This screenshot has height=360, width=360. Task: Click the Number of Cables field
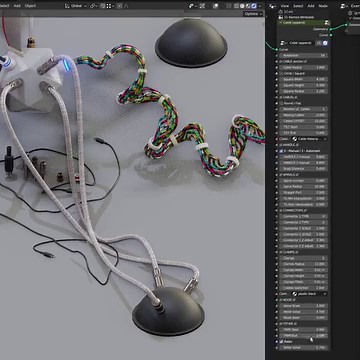pos(303,109)
